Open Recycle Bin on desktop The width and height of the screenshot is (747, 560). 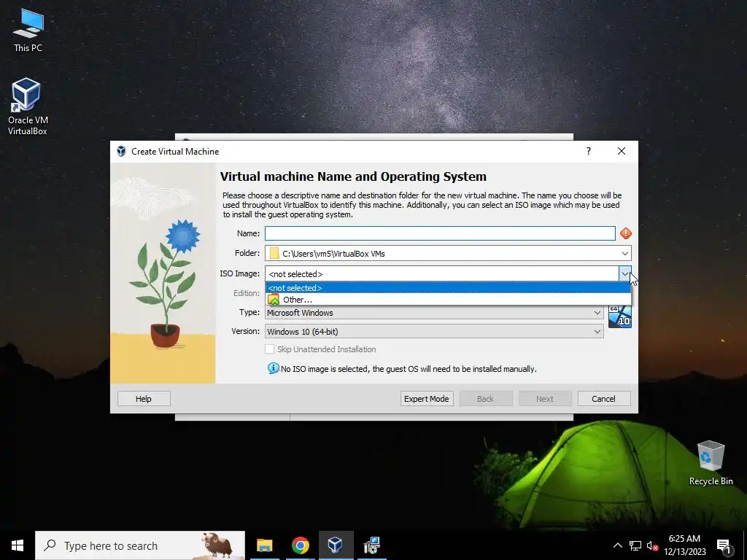tap(711, 463)
